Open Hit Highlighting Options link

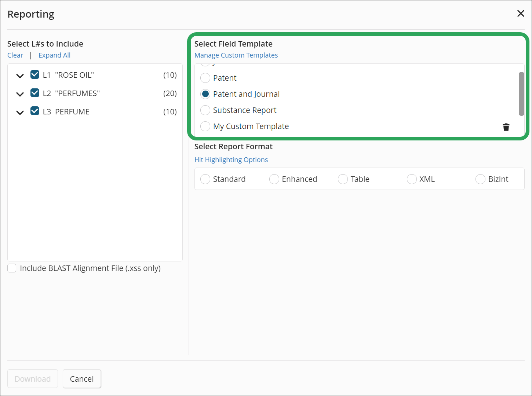[x=231, y=159]
